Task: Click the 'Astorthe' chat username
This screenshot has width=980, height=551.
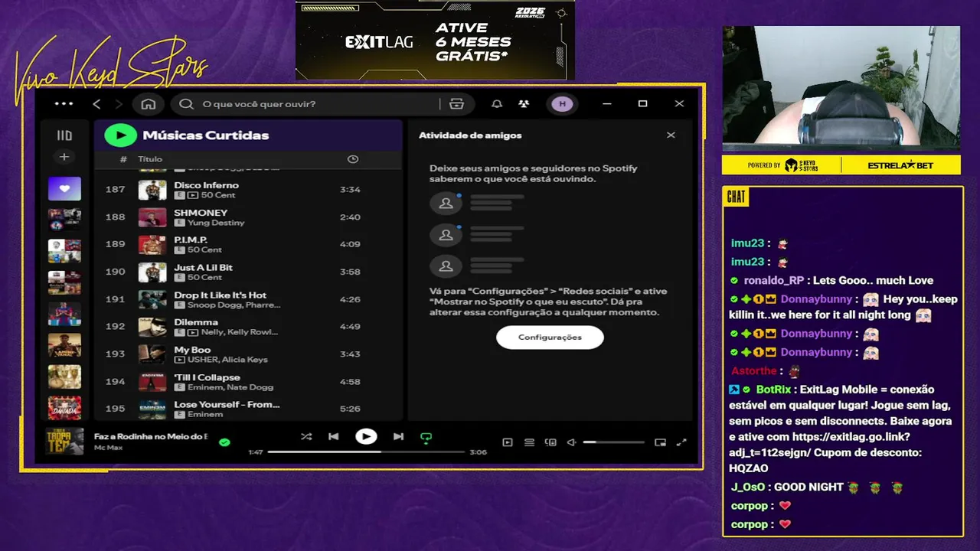Action: coord(754,371)
